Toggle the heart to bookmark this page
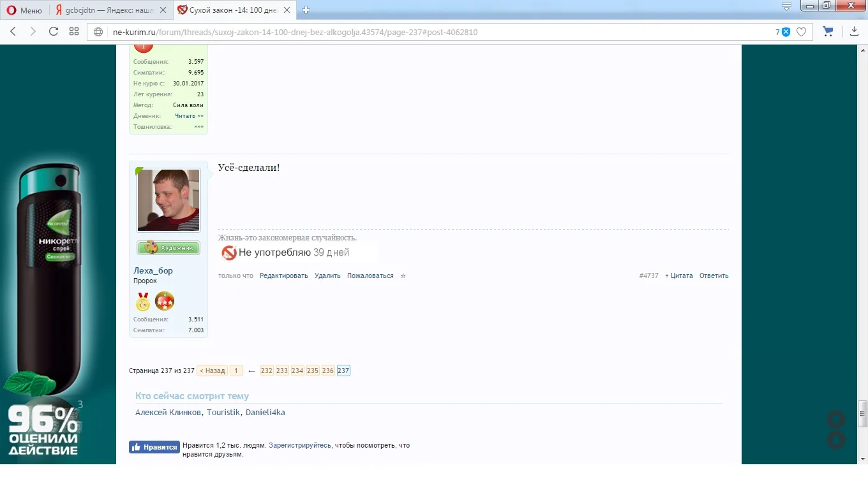The height and width of the screenshot is (477, 868). [x=802, y=31]
